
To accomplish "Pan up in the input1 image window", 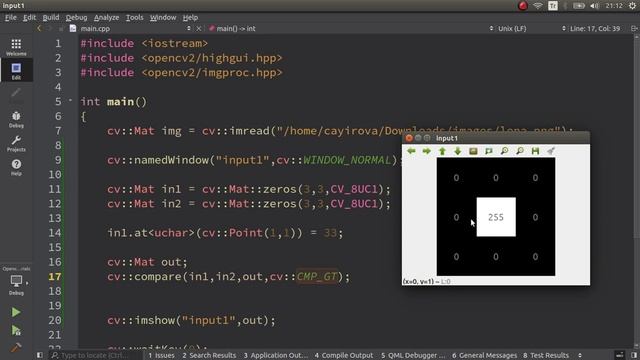I will [442, 151].
